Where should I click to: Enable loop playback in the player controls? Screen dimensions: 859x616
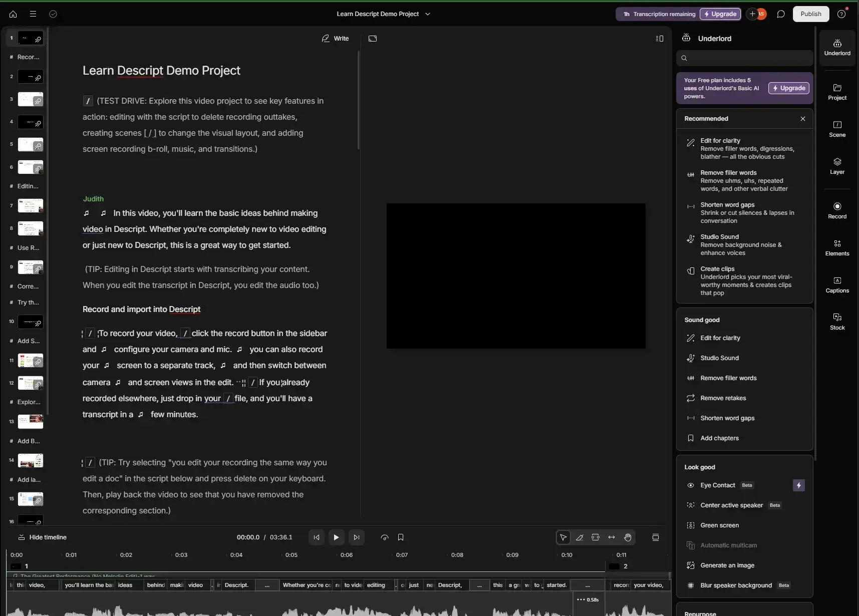pos(384,537)
